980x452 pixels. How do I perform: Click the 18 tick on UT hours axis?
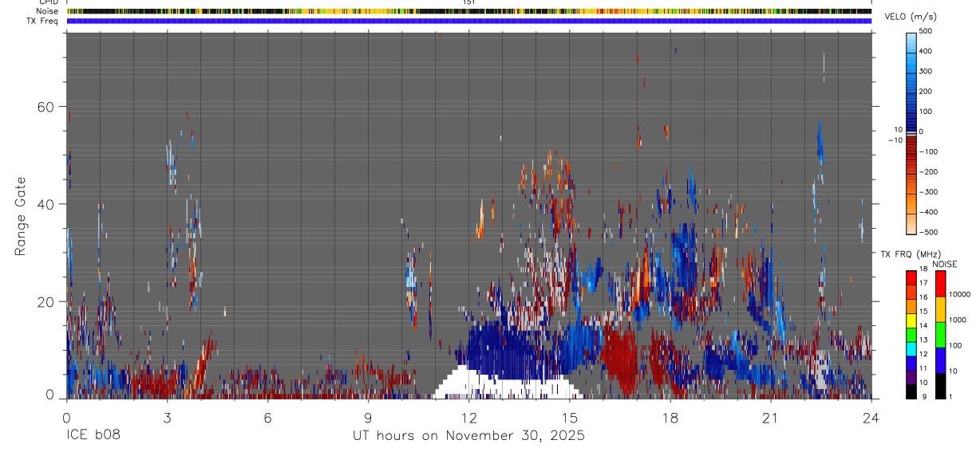pyautogui.click(x=670, y=417)
